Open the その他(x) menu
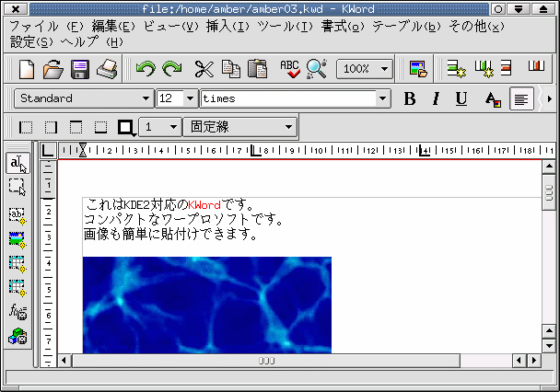560x392 pixels. point(476,27)
